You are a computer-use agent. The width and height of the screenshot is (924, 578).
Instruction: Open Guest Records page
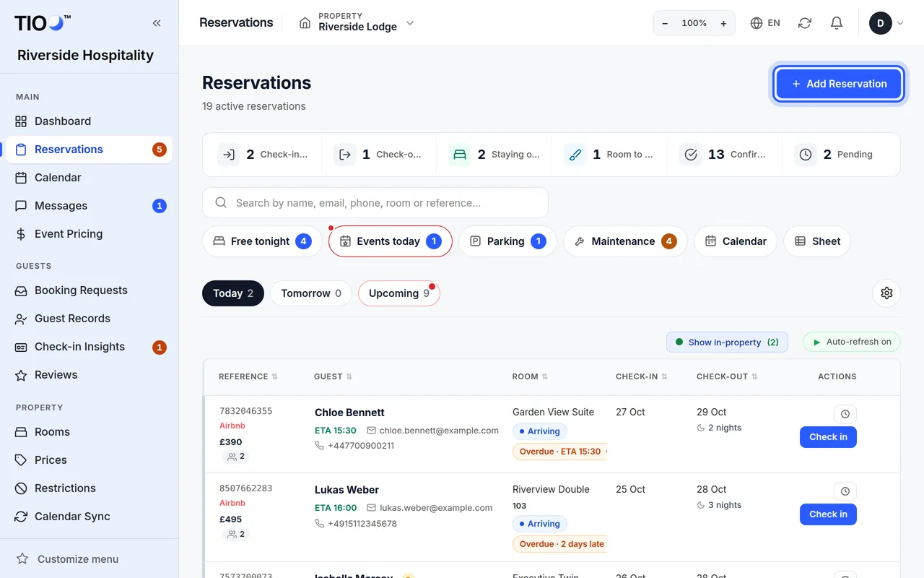(x=89, y=319)
